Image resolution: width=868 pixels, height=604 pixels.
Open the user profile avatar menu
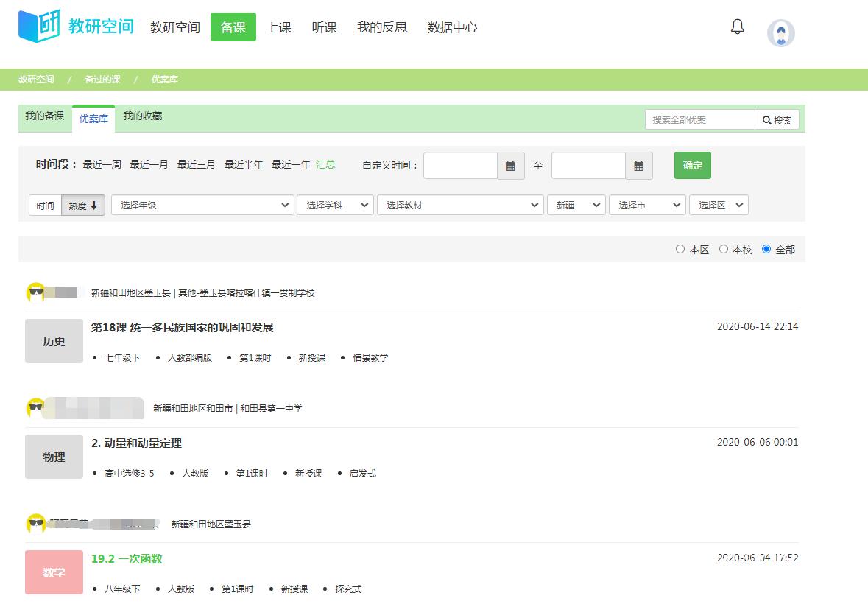click(780, 33)
